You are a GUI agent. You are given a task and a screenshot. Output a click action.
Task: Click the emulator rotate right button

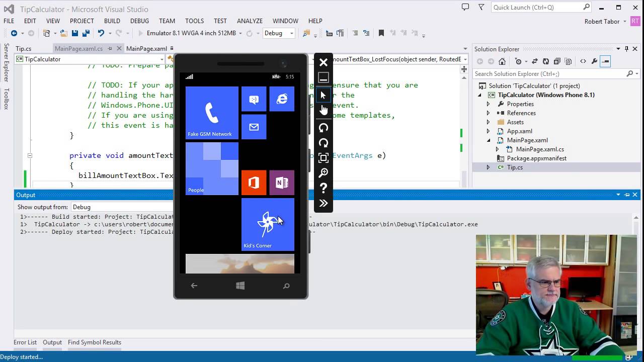click(x=324, y=143)
